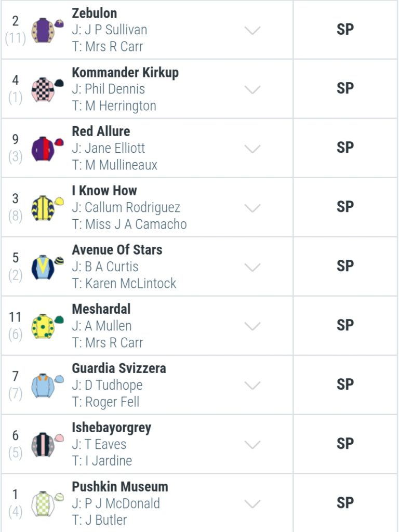Click I Know How's yellow striped silks icon

(x=47, y=208)
